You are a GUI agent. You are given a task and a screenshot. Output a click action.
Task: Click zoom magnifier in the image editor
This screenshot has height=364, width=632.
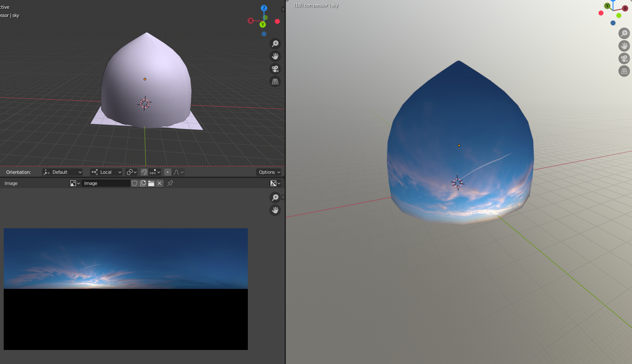point(275,197)
